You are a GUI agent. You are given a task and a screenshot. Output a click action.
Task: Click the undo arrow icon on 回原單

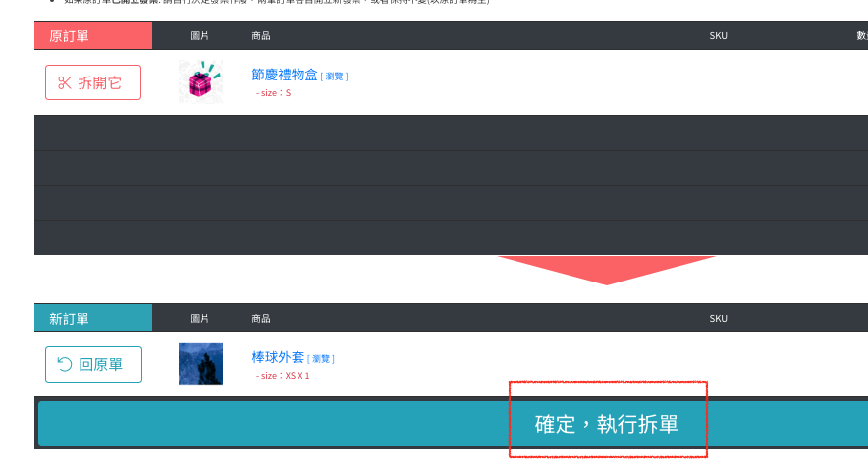click(65, 364)
